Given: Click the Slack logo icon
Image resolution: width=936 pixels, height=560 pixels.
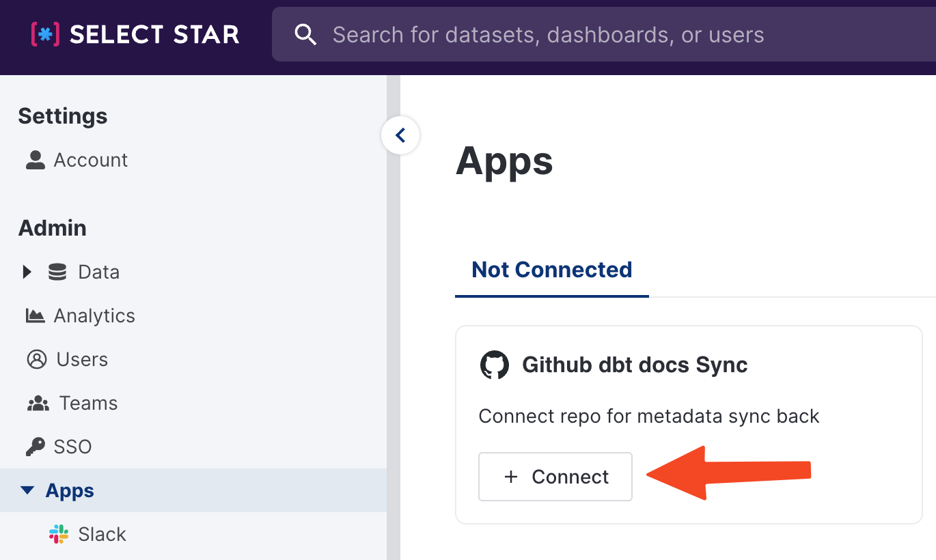Looking at the screenshot, I should (59, 534).
